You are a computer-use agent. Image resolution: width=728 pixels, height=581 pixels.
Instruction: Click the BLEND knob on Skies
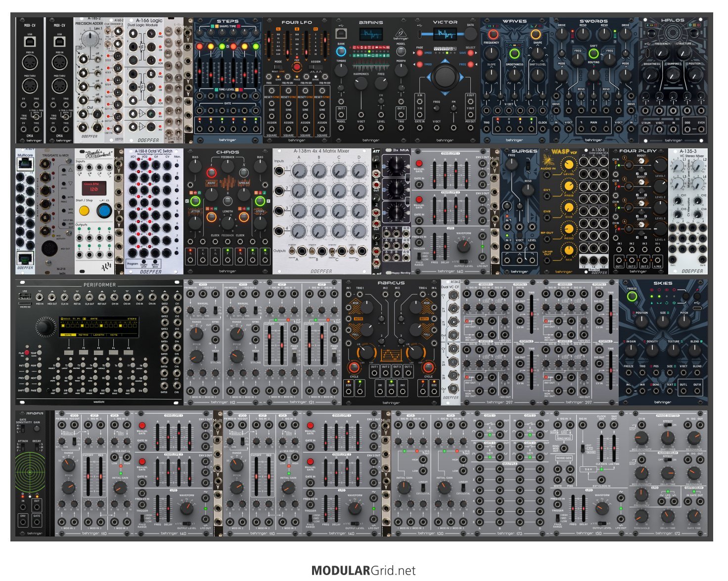[695, 350]
